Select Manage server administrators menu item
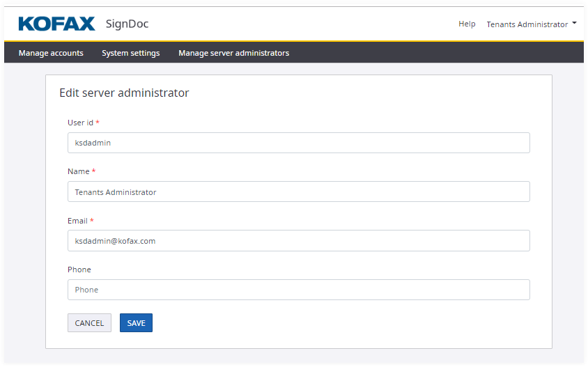This screenshot has width=588, height=367. (233, 53)
